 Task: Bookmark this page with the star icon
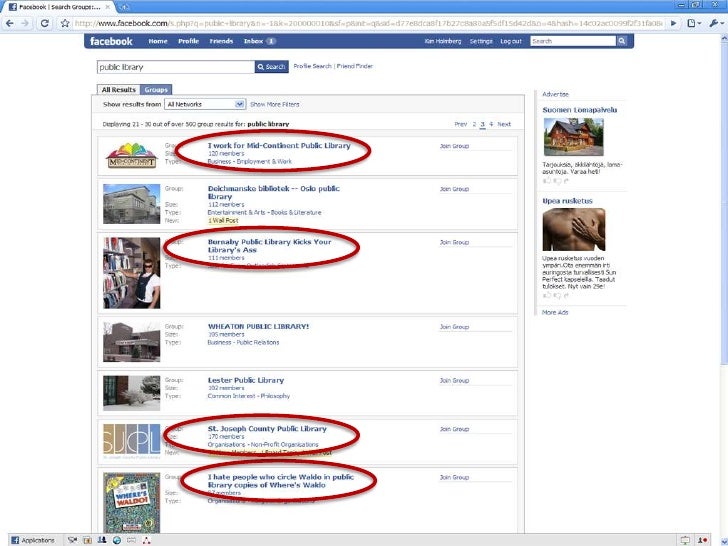[x=65, y=23]
